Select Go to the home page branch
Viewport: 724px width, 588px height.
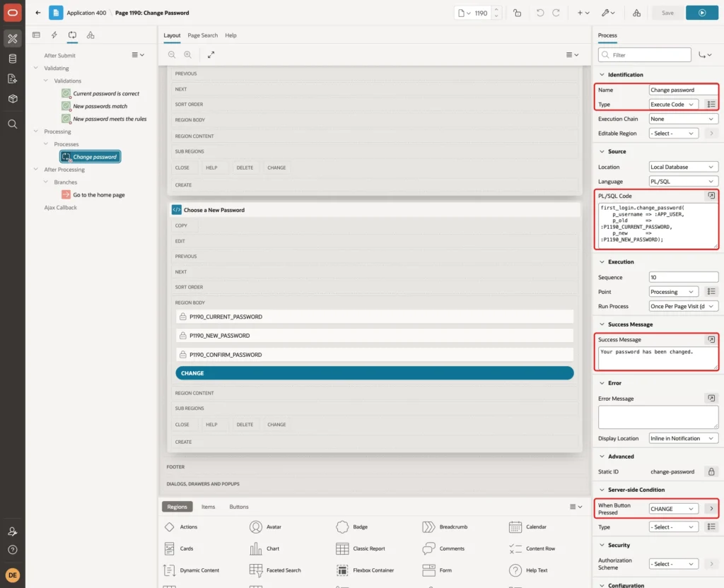click(x=99, y=195)
